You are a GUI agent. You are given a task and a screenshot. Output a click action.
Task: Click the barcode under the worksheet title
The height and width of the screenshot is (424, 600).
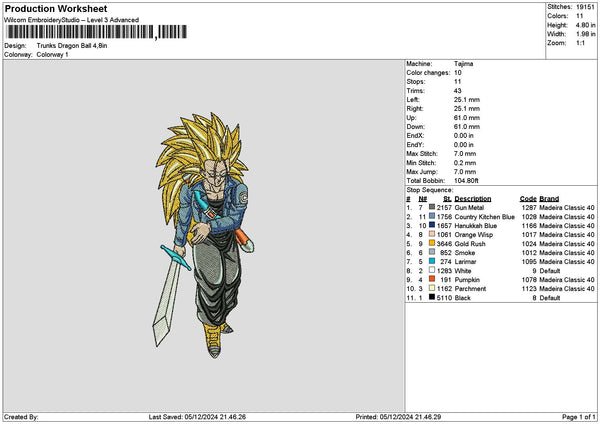[96, 32]
